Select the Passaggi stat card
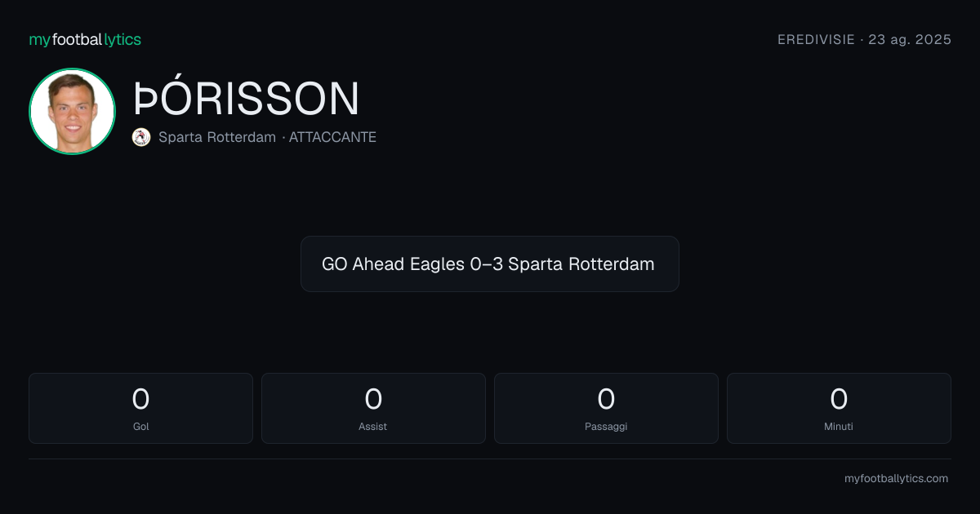 606,408
